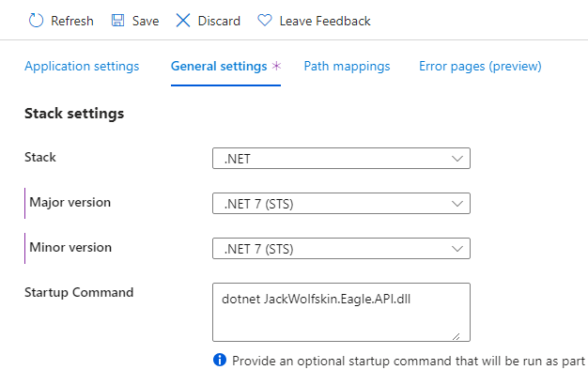Click the chevron arrow of the Stack combo box
Image resolution: width=588 pixels, height=370 pixels.
click(x=457, y=159)
